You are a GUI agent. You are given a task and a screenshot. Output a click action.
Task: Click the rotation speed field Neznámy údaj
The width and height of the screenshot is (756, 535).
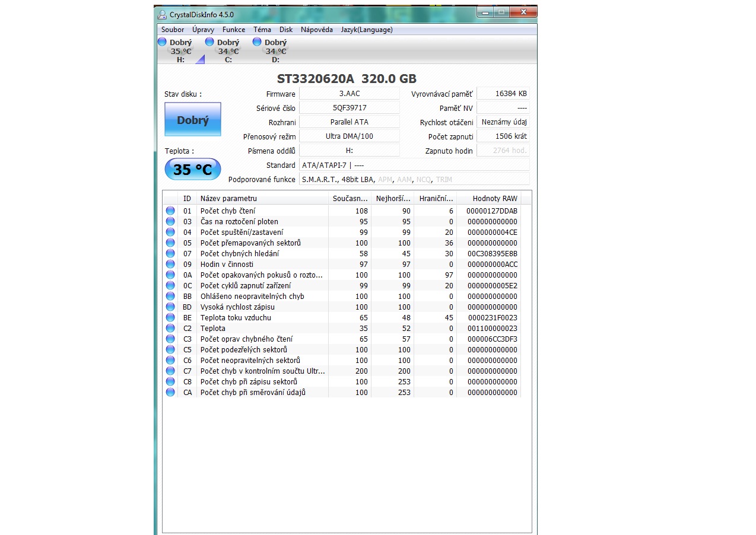click(x=503, y=122)
